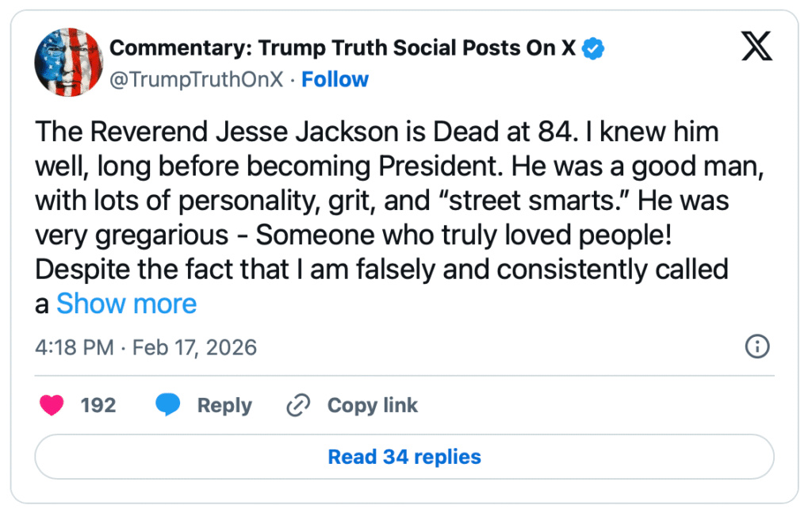Follow the @TrumpTruthOnX account

(x=335, y=79)
